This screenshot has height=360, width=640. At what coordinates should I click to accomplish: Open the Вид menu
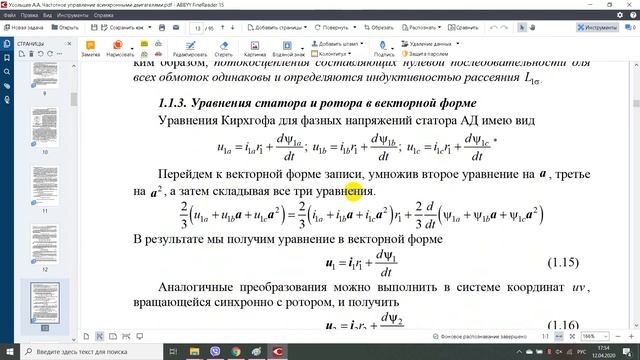pyautogui.click(x=47, y=15)
